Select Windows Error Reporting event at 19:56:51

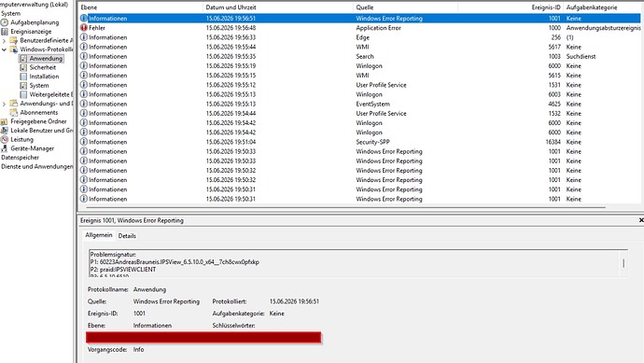pos(359,19)
